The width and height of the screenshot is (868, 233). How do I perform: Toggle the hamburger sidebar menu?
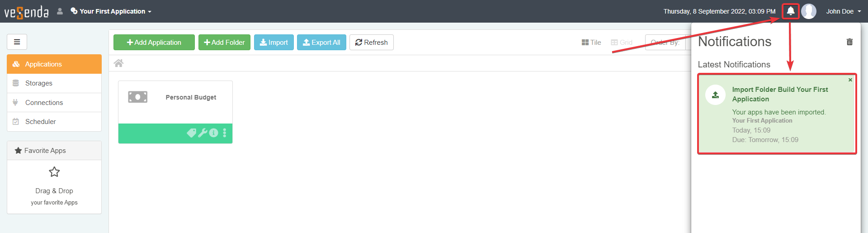[17, 42]
